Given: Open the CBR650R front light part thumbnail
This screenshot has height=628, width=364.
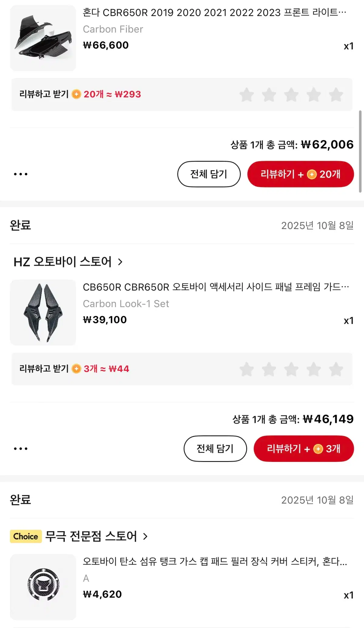Looking at the screenshot, I should click(x=43, y=38).
